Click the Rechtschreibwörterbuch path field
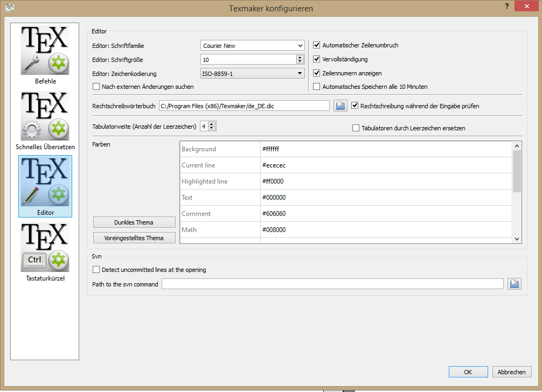The image size is (542, 392). click(x=244, y=106)
